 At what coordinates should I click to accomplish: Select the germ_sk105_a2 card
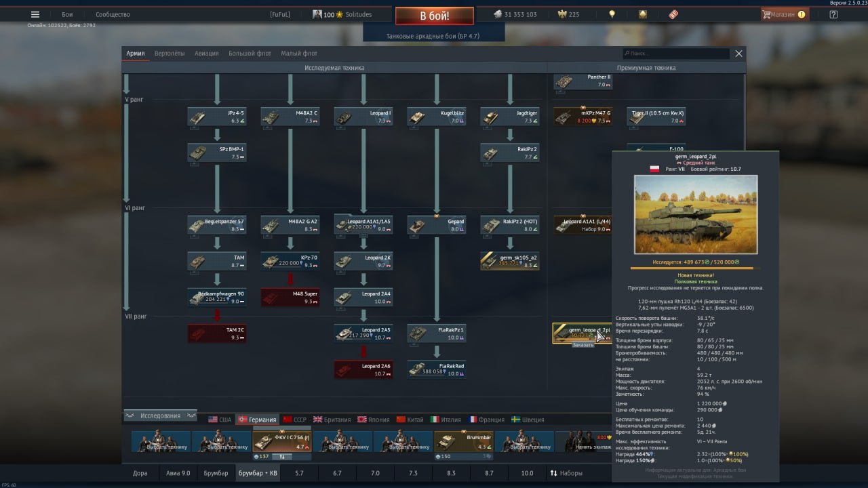(510, 261)
